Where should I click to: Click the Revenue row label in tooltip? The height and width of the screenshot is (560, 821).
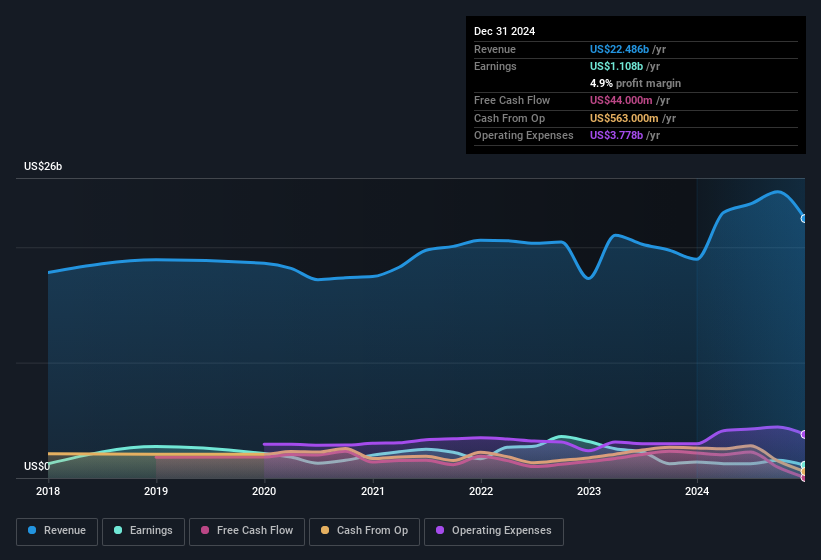tap(495, 49)
